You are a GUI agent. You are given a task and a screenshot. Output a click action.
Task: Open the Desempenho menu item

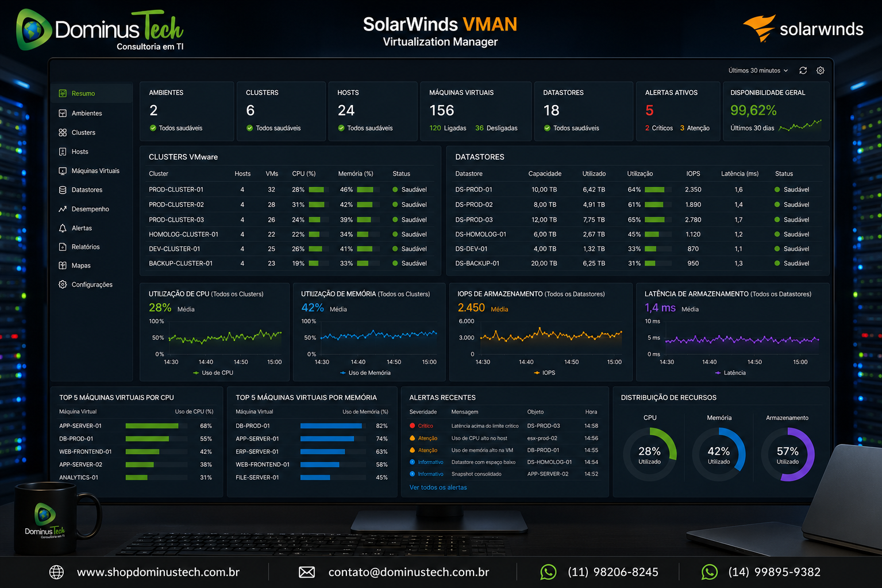coord(90,209)
